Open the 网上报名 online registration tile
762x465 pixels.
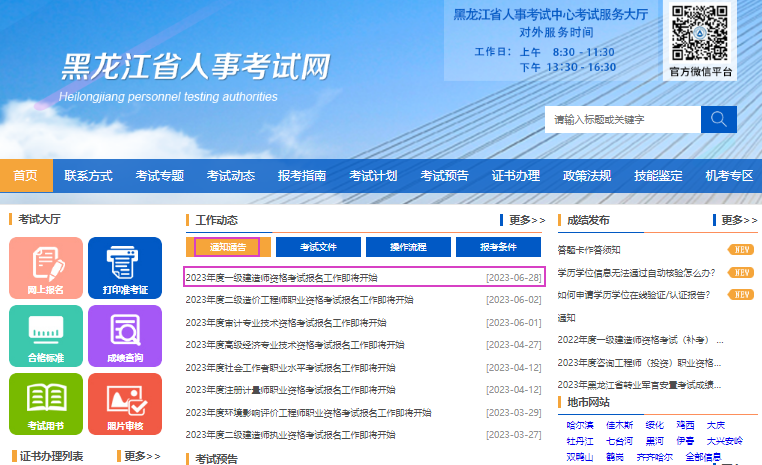pyautogui.click(x=46, y=267)
